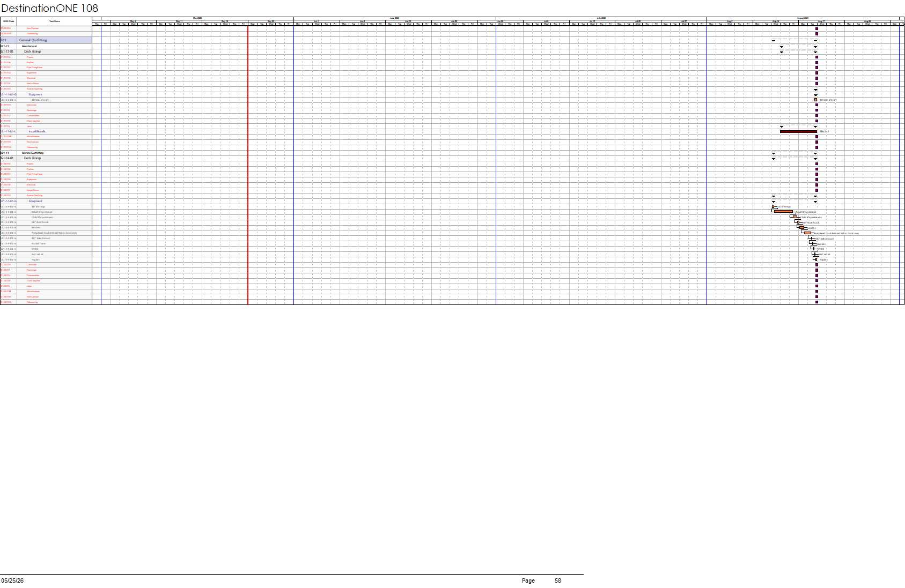Click WBS code 821 cell
Viewport: 905px width, 588px height.
coord(9,40)
